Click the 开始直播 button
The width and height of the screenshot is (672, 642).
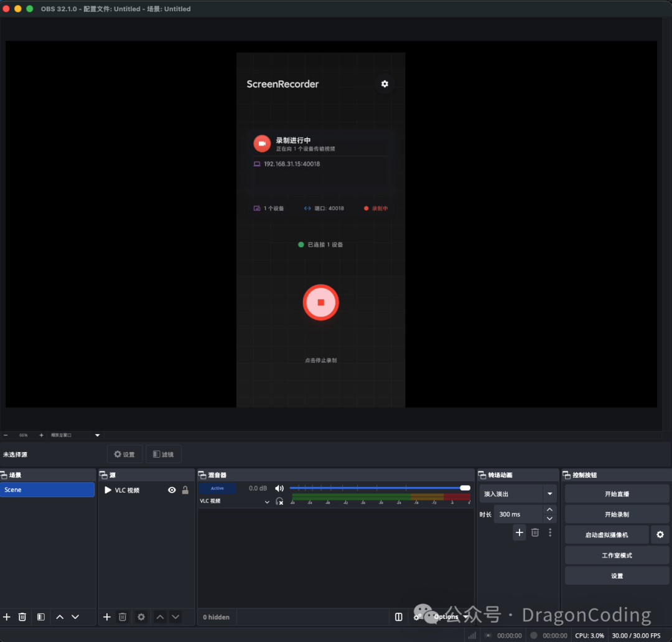617,494
